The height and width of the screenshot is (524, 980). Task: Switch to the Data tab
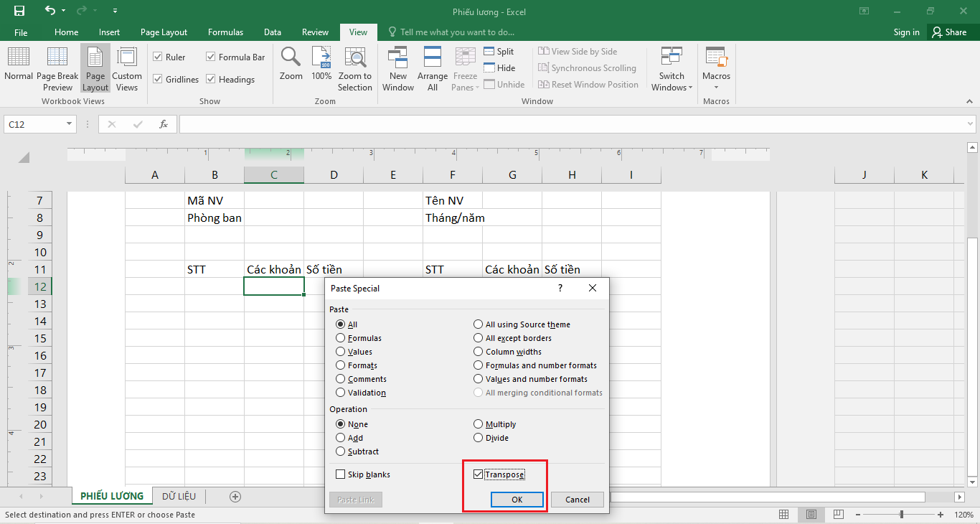(x=273, y=32)
